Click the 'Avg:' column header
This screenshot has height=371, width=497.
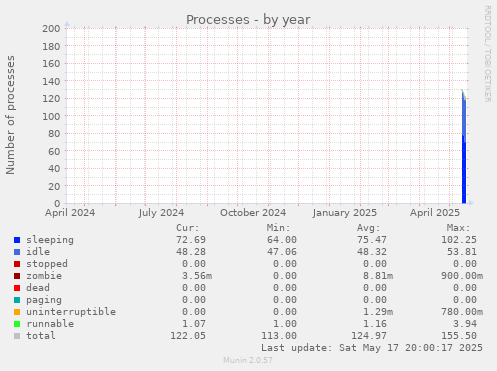(368, 228)
